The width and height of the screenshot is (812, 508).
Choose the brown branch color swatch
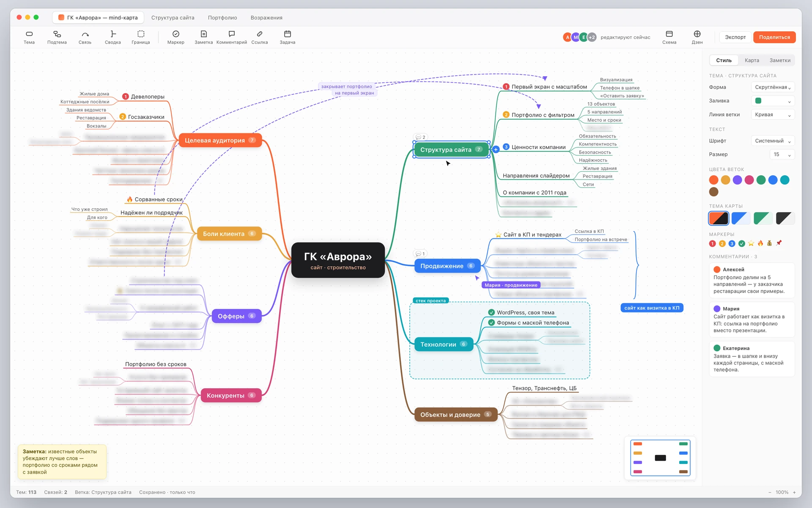(714, 192)
